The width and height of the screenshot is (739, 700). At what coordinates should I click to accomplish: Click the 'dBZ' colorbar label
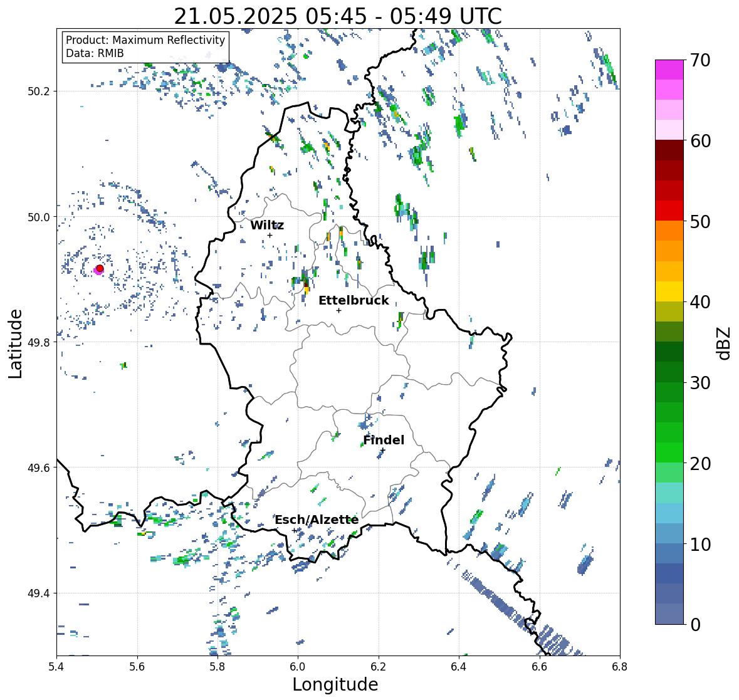click(725, 343)
